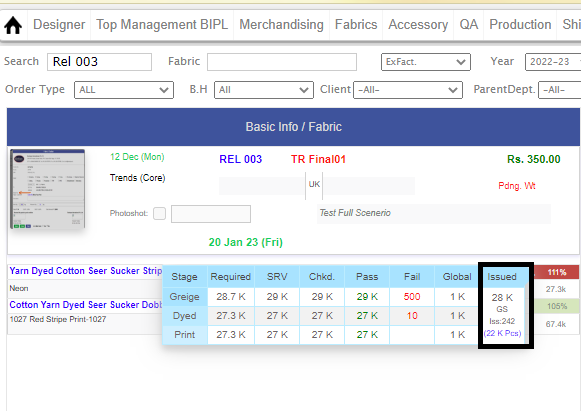Open the Year 2022-23 dropdown
581x411 pixels.
(x=553, y=62)
